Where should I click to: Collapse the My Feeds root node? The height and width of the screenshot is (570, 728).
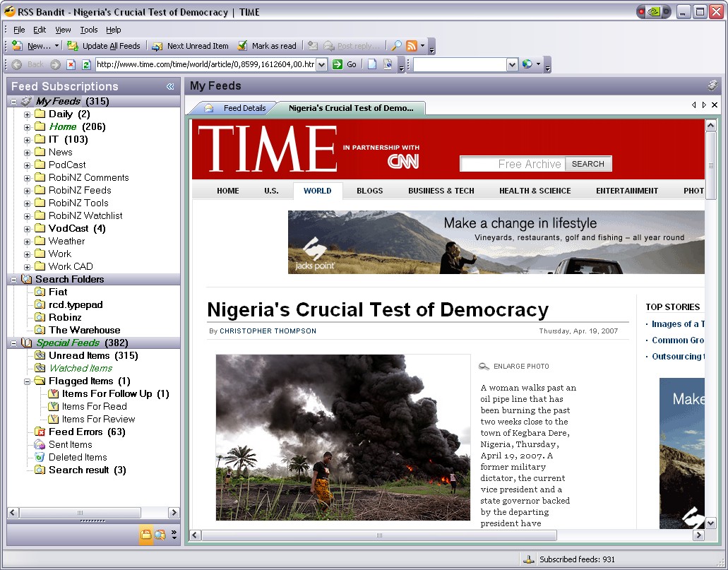coord(14,102)
